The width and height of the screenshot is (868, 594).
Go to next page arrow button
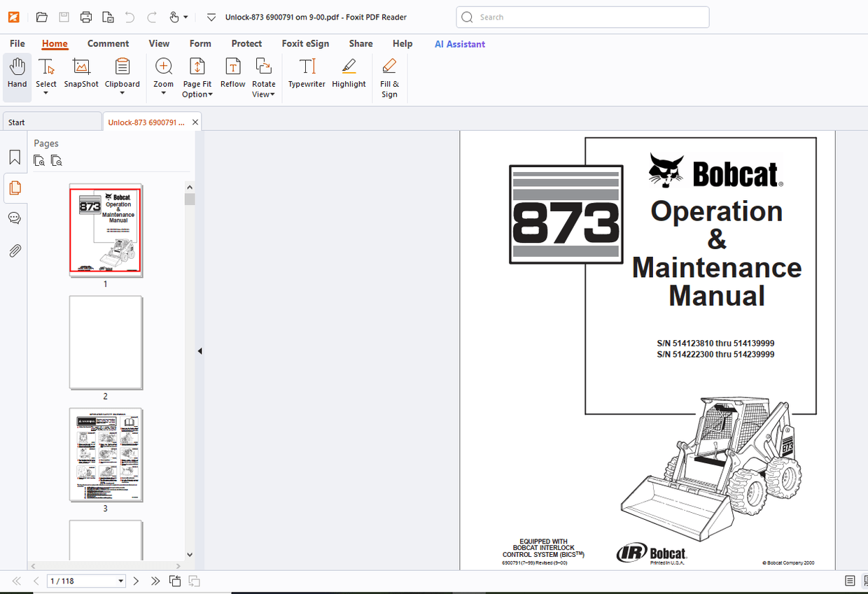(x=136, y=581)
